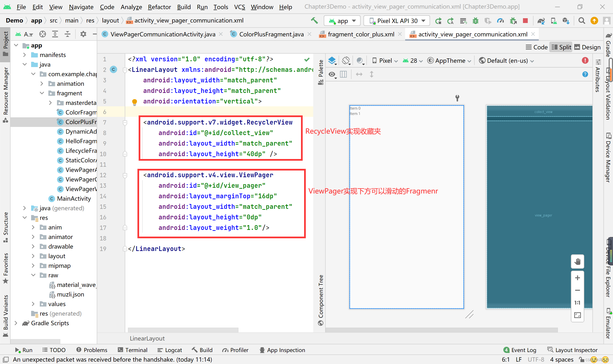
Task: Zoom out with the minus button in preview
Action: (x=578, y=290)
